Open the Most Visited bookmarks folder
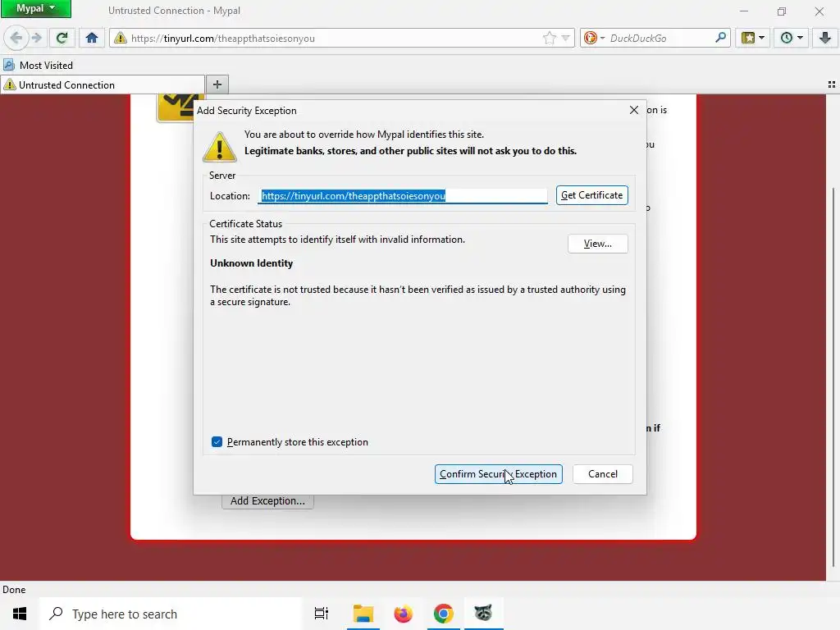 pos(38,66)
